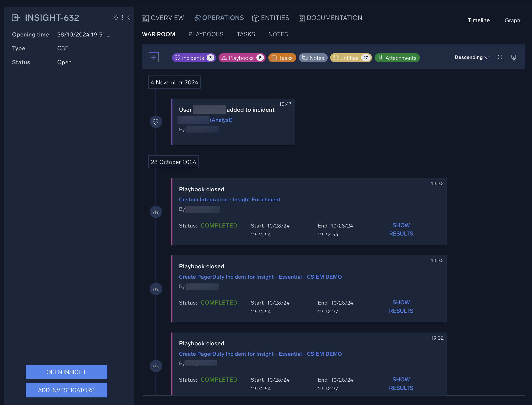This screenshot has width=532, height=405.
Task: Open the three-dot actions menu
Action: 122,17
